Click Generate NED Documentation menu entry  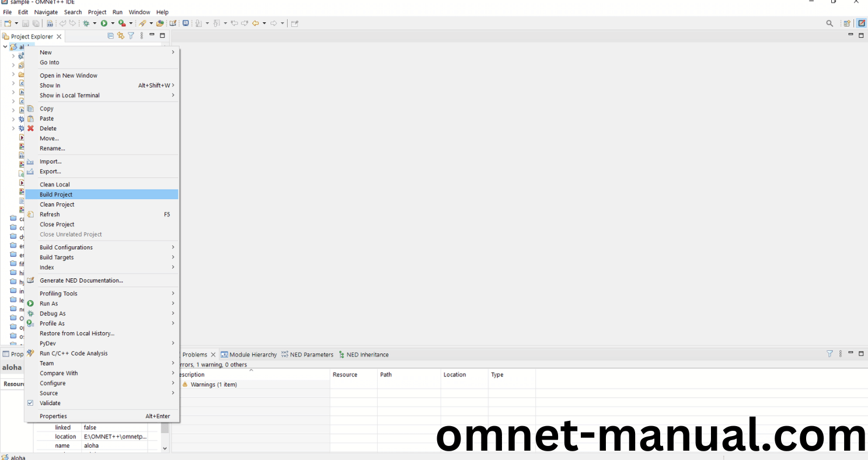click(x=81, y=280)
